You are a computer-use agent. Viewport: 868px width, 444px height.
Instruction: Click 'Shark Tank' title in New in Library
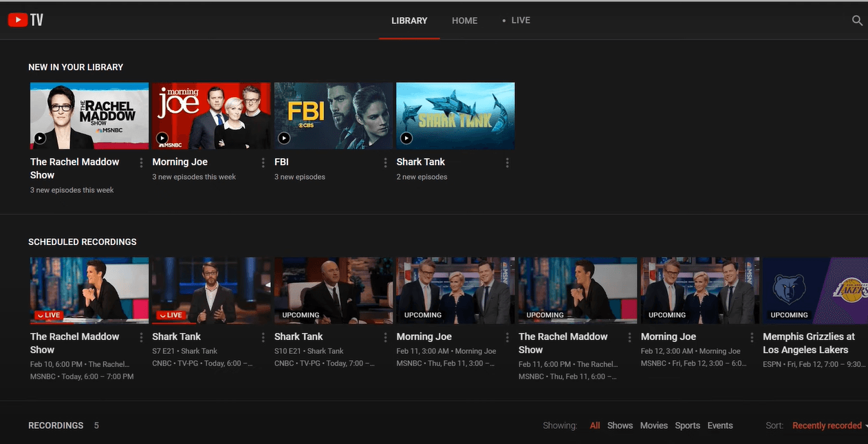(421, 162)
